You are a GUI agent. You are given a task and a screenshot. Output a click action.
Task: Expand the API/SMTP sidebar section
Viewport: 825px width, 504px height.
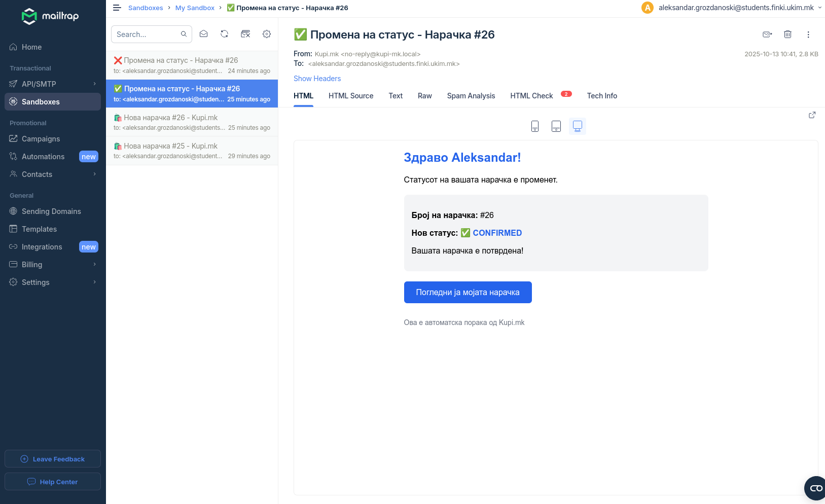[94, 84]
